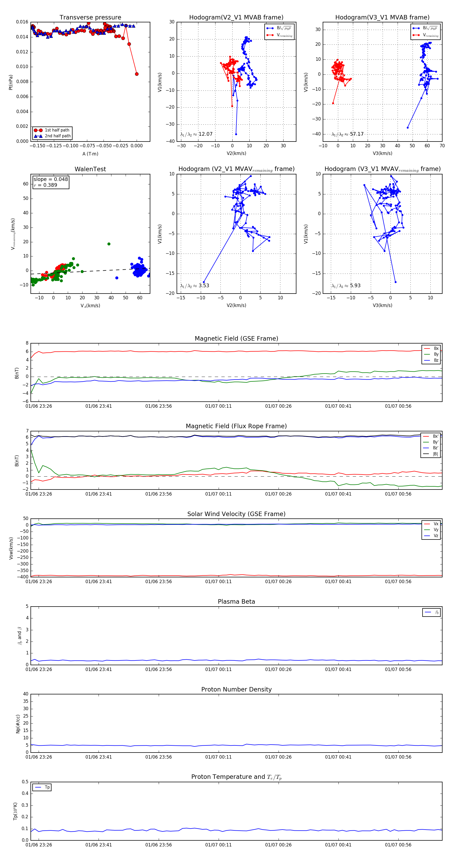Click the blue point cluster in the WalenTest plot
Screen dimensions: 473x868
[x=139, y=269]
